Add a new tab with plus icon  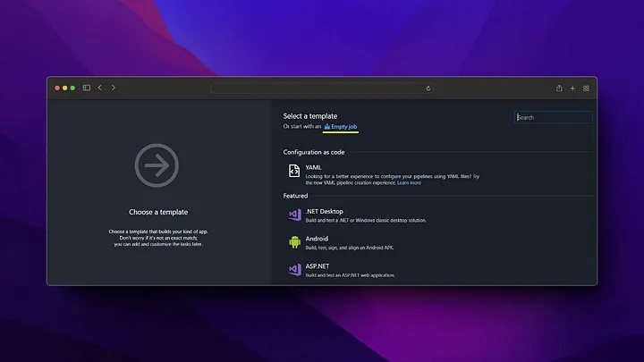[x=572, y=88]
